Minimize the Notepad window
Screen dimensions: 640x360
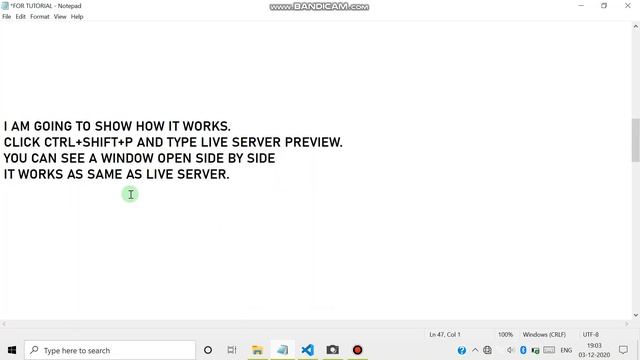tap(581, 6)
